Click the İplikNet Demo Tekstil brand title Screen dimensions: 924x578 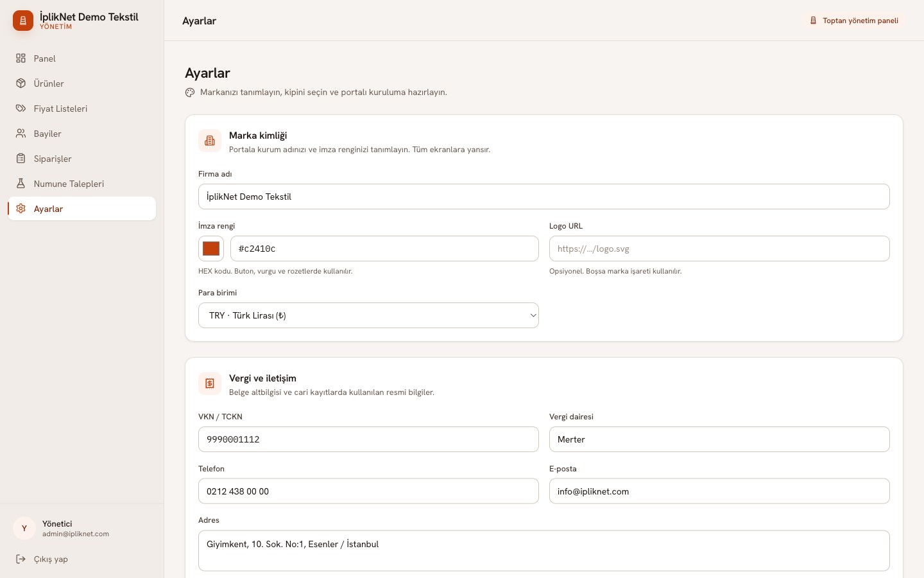(89, 17)
